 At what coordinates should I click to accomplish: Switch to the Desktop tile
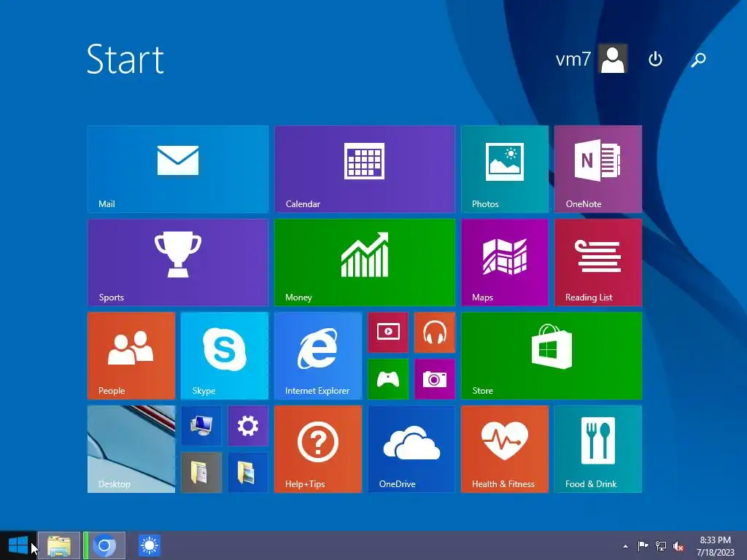tap(131, 449)
